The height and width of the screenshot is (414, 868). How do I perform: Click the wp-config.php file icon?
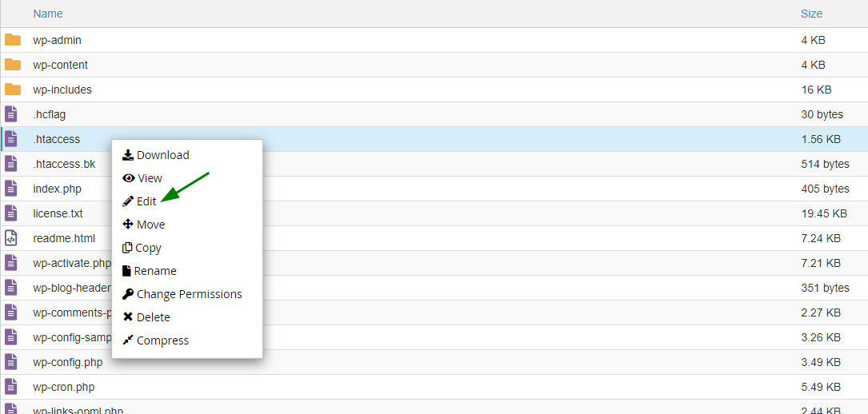pos(11,362)
